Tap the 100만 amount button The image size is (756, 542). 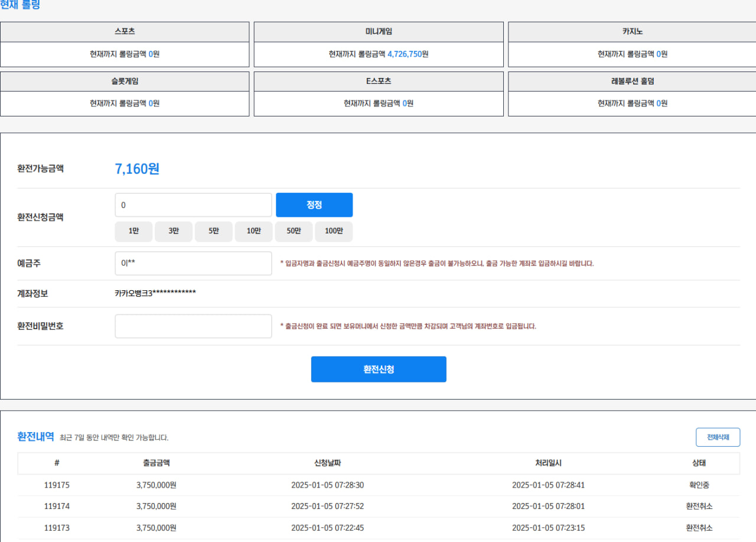pyautogui.click(x=334, y=232)
